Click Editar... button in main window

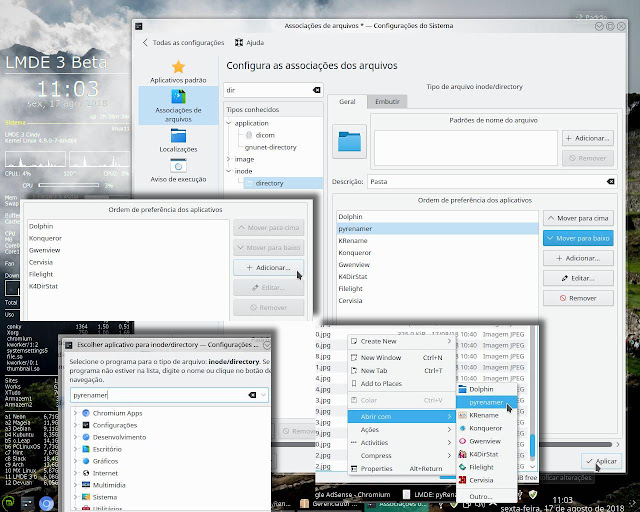pos(578,278)
